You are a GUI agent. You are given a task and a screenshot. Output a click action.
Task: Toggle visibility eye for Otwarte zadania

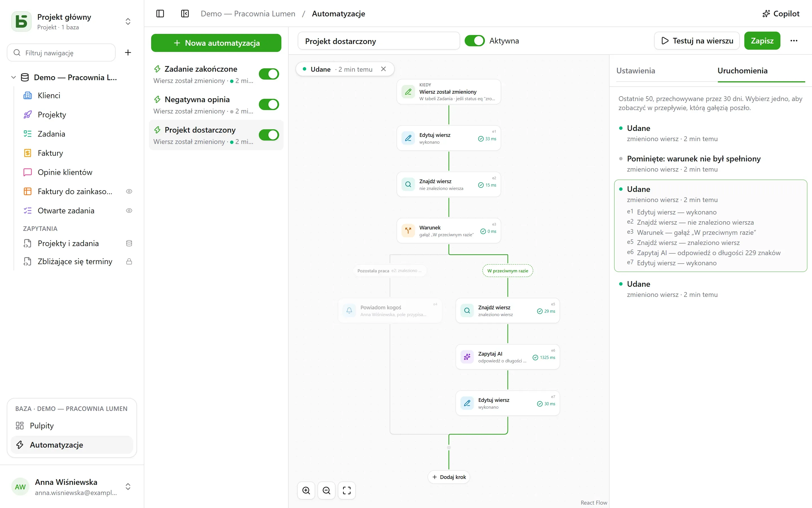129,211
